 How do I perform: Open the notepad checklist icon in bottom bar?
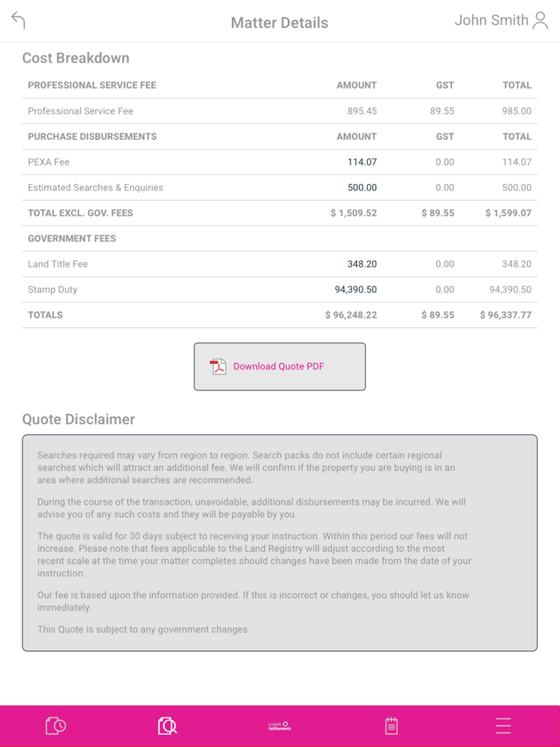[x=391, y=725]
